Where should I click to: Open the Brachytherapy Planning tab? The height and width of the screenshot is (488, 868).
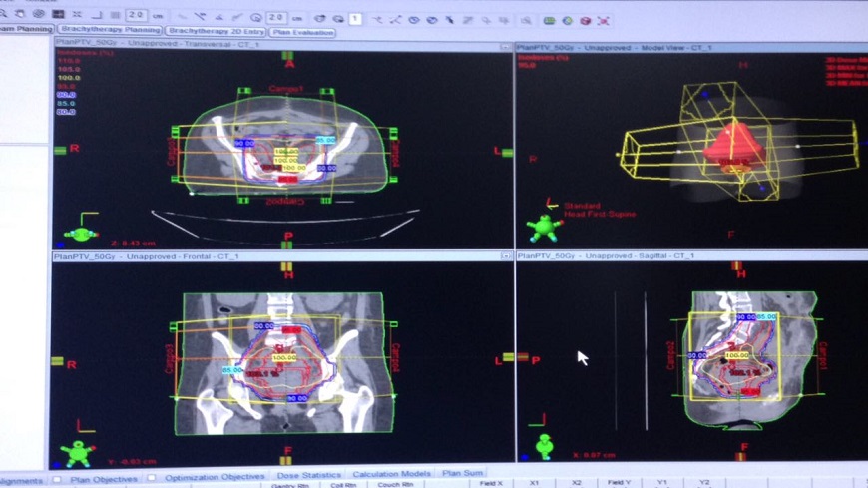(111, 29)
